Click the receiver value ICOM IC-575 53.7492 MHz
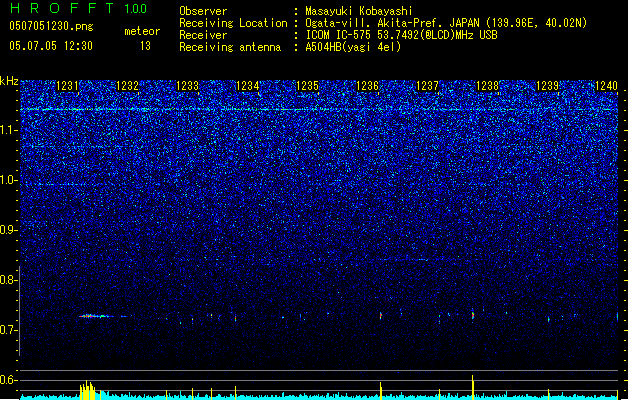 tap(401, 35)
